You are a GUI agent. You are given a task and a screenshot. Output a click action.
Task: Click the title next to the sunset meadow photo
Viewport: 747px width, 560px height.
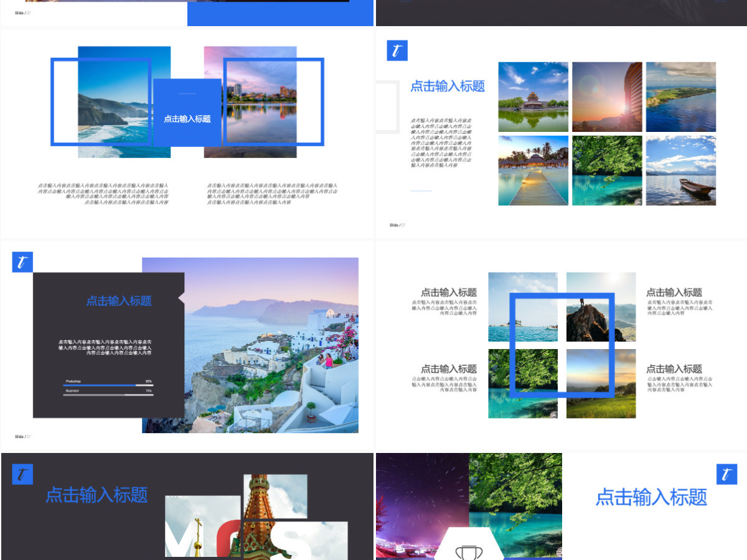[674, 369]
